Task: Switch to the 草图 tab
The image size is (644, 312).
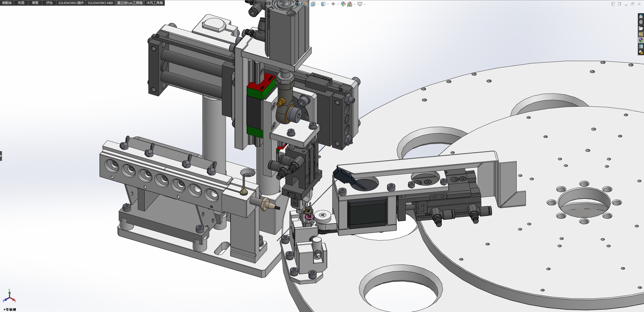Action: click(x=35, y=3)
